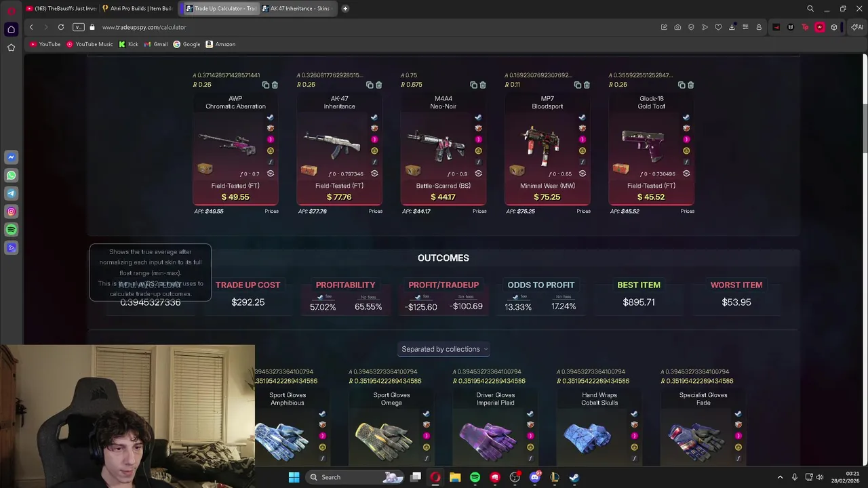Image resolution: width=868 pixels, height=488 pixels.
Task: Click the case icon on MP7 Bloodsport card
Action: 517,170
